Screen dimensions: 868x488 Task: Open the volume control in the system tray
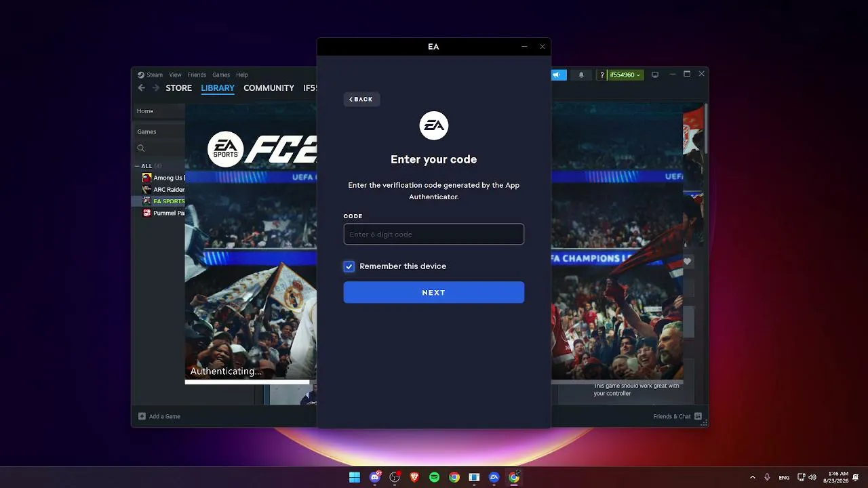click(x=812, y=477)
